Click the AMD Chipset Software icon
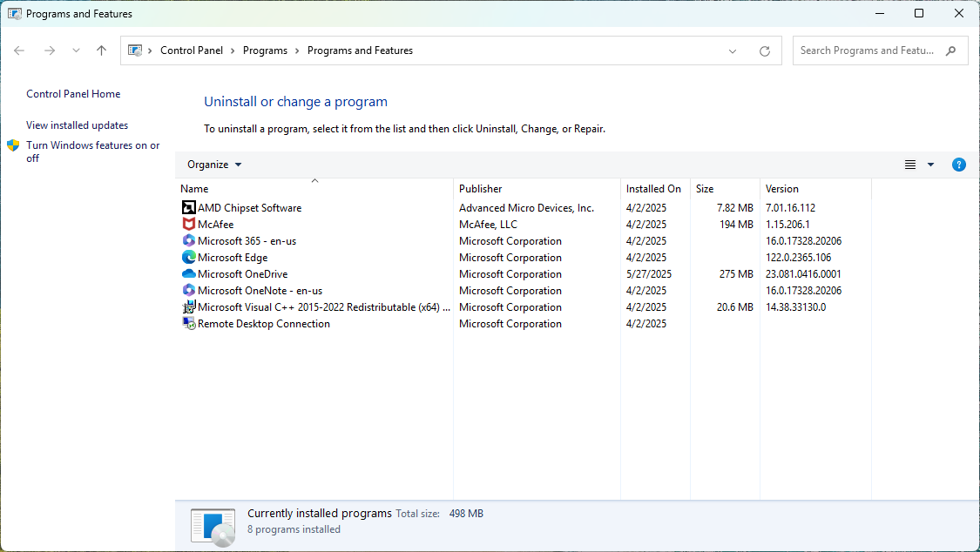The image size is (980, 552). coord(189,208)
